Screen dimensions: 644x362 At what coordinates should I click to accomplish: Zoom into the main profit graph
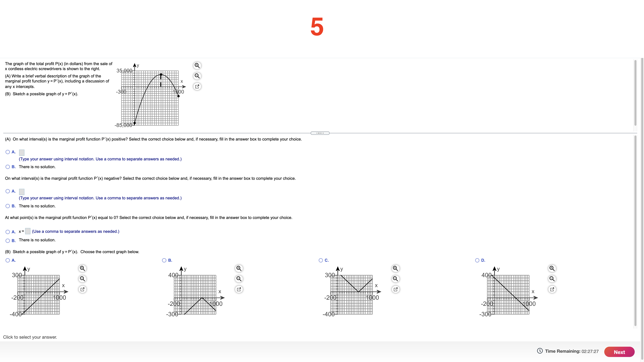[197, 65]
